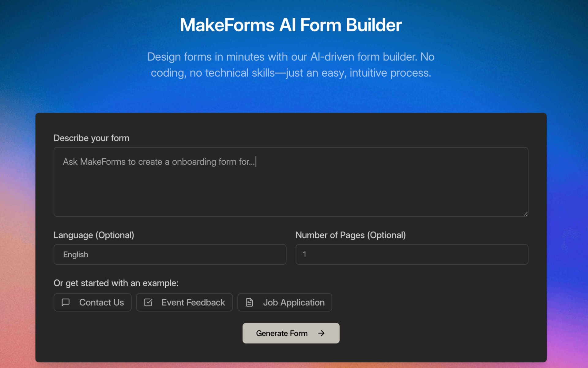Click the Number of Pages (Optional) label

point(350,235)
